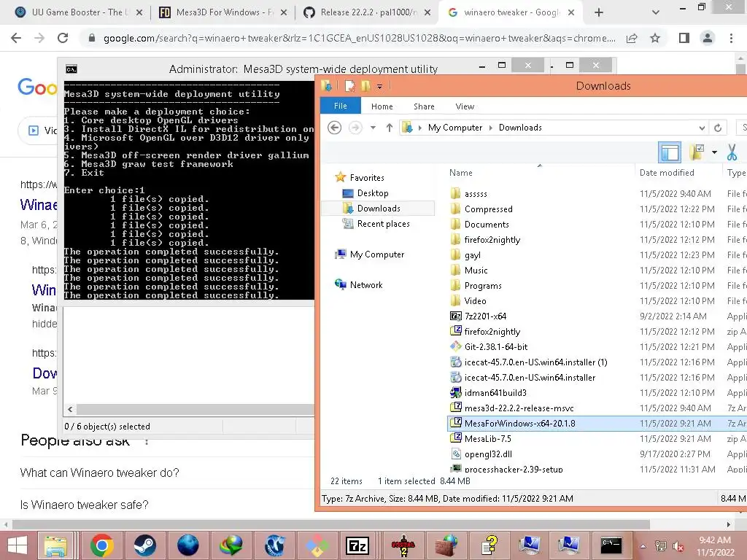The height and width of the screenshot is (560, 747).
Task: Bookmark this page with the star icon
Action: [x=655, y=38]
